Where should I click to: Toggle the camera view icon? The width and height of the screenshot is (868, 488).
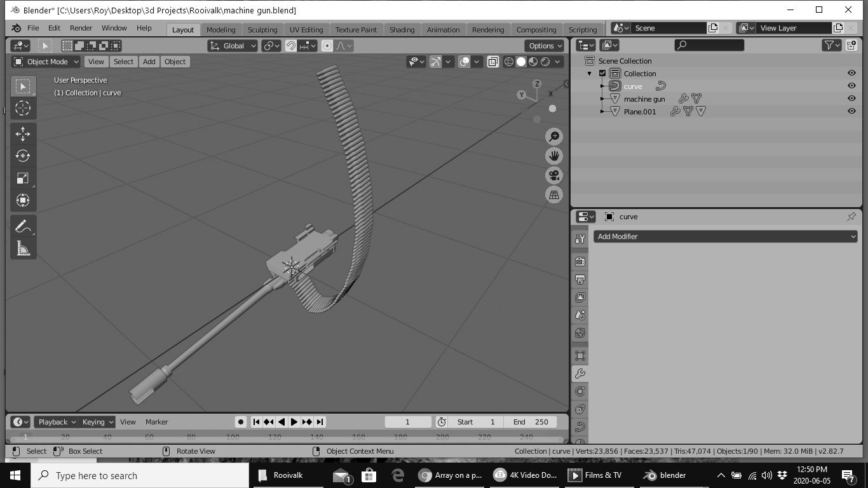(x=554, y=175)
